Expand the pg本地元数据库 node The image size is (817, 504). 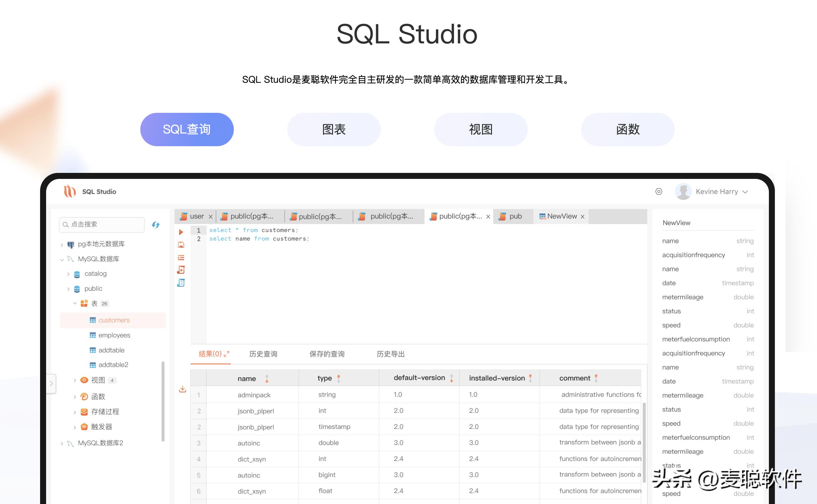(62, 244)
